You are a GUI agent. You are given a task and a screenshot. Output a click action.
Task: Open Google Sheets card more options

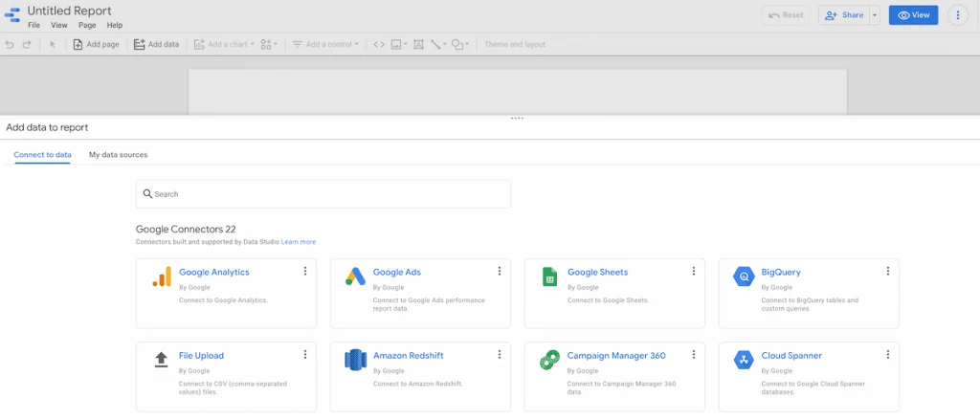(694, 271)
